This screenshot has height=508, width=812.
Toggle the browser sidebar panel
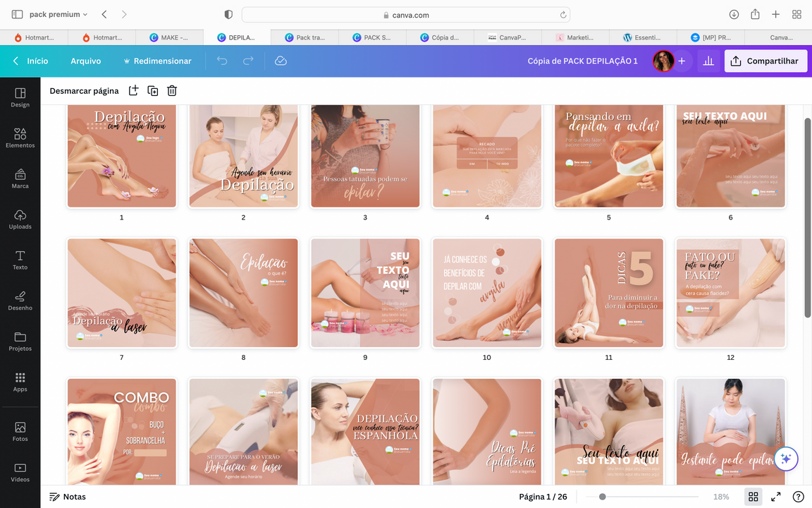pyautogui.click(x=17, y=15)
